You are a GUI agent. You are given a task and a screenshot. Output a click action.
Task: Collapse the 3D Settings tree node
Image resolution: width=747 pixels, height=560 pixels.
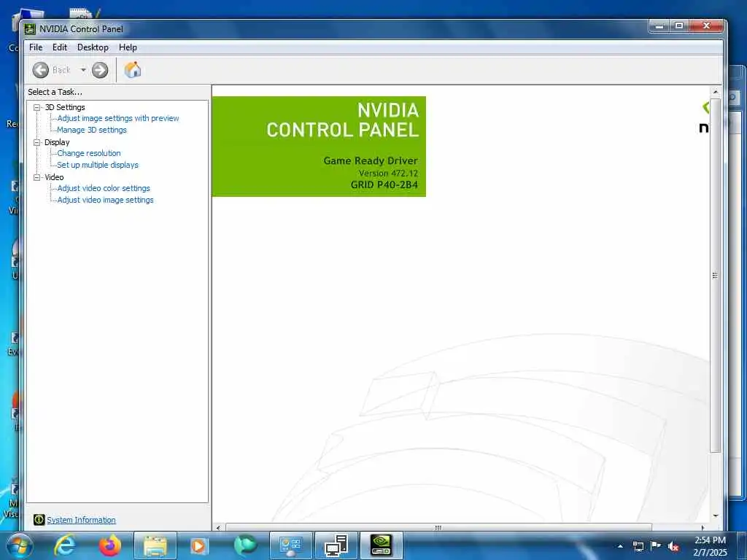[x=36, y=108]
